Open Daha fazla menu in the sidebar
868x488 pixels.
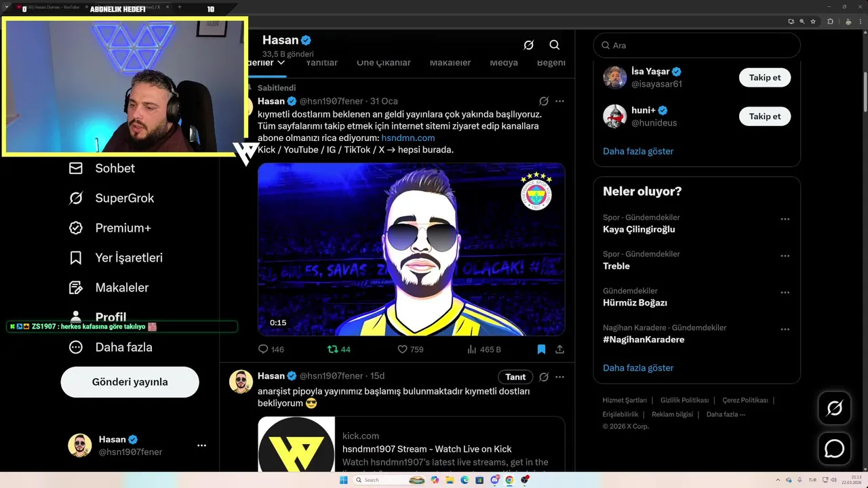[110, 347]
